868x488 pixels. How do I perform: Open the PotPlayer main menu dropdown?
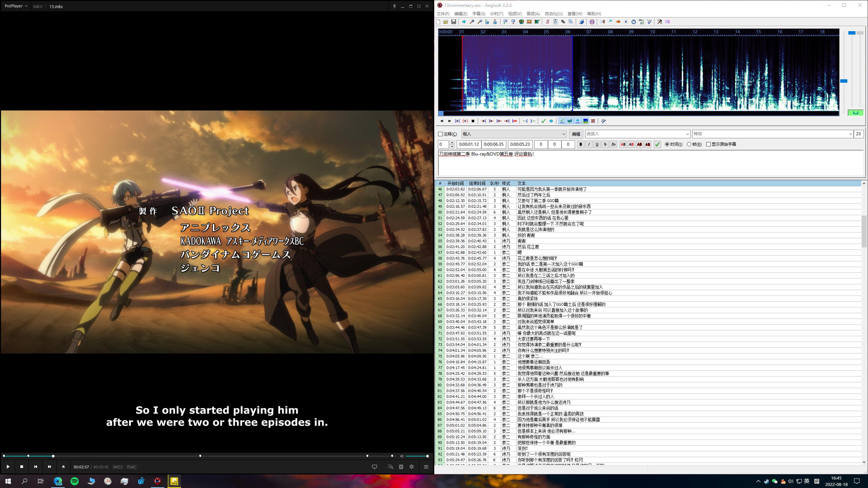pos(16,6)
